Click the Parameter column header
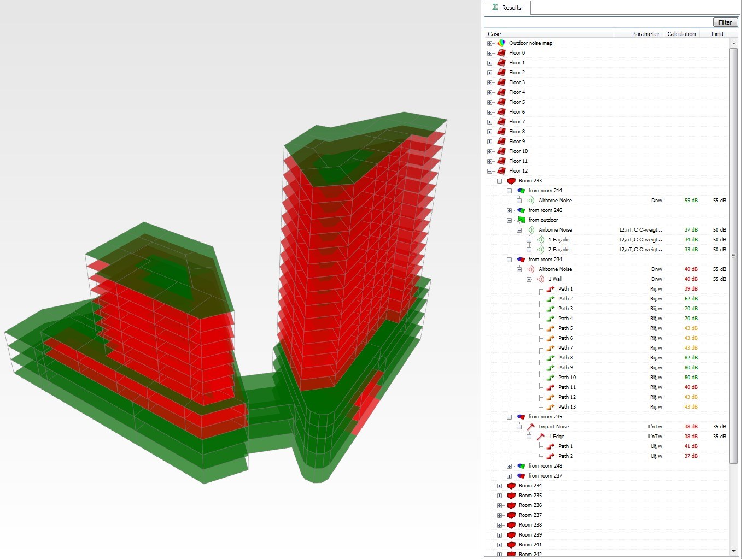742x560 pixels. [x=645, y=34]
